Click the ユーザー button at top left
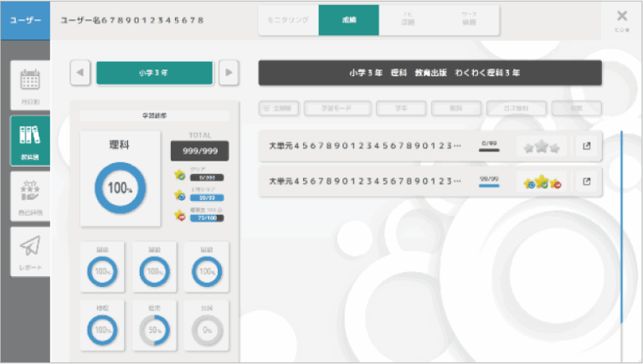The image size is (643, 364). point(25,20)
